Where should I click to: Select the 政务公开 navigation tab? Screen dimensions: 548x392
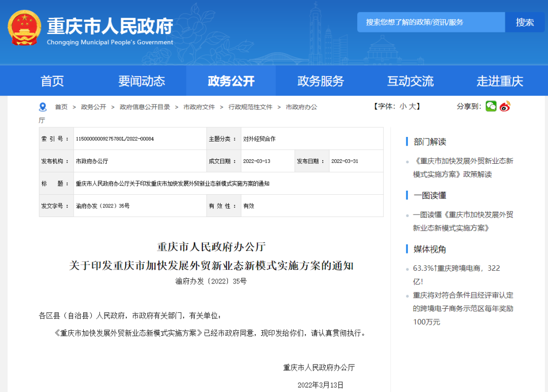[x=231, y=81]
